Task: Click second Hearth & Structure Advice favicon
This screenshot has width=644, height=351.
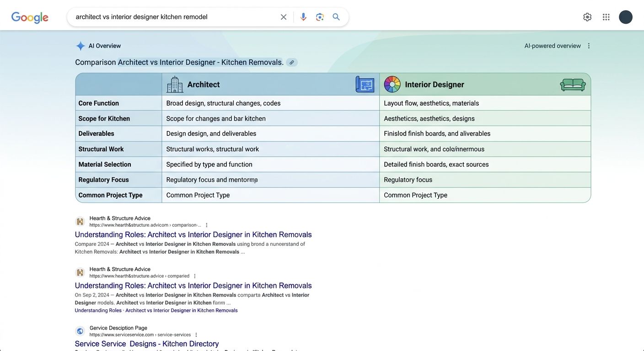Action: coord(80,272)
